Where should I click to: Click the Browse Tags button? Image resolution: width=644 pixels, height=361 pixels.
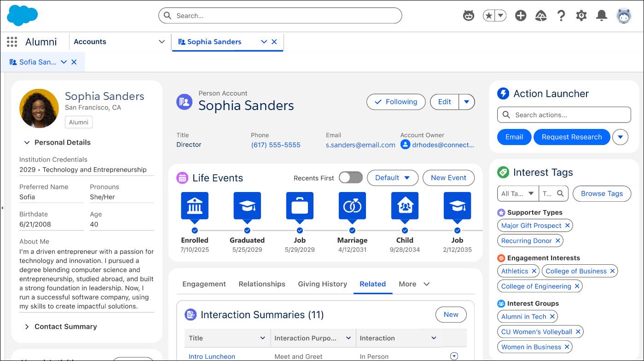pos(602,194)
